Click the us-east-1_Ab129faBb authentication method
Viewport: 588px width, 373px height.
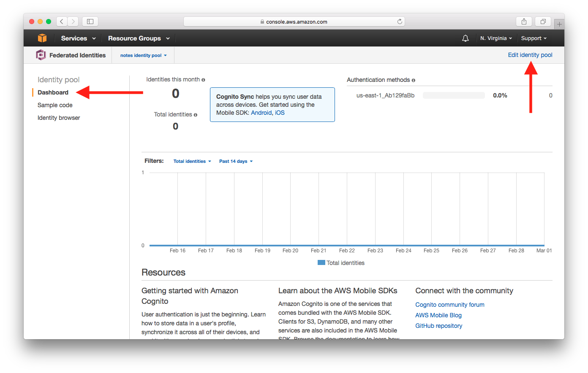(385, 95)
